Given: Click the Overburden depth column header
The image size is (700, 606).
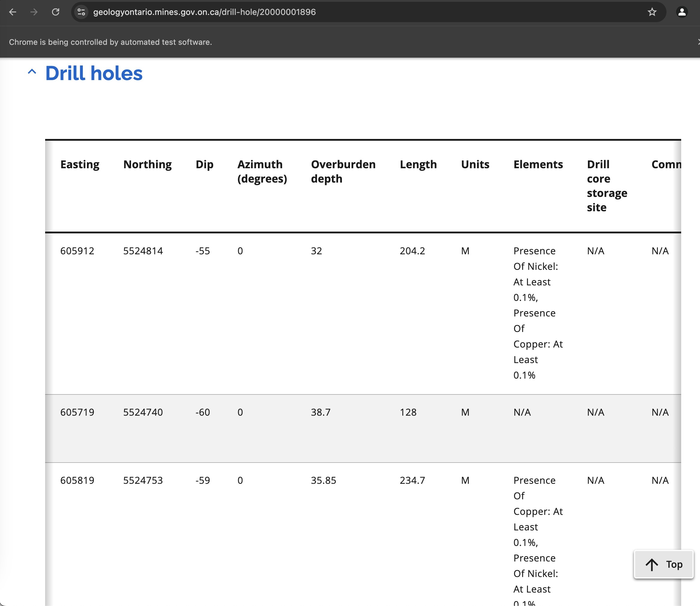Looking at the screenshot, I should (343, 171).
